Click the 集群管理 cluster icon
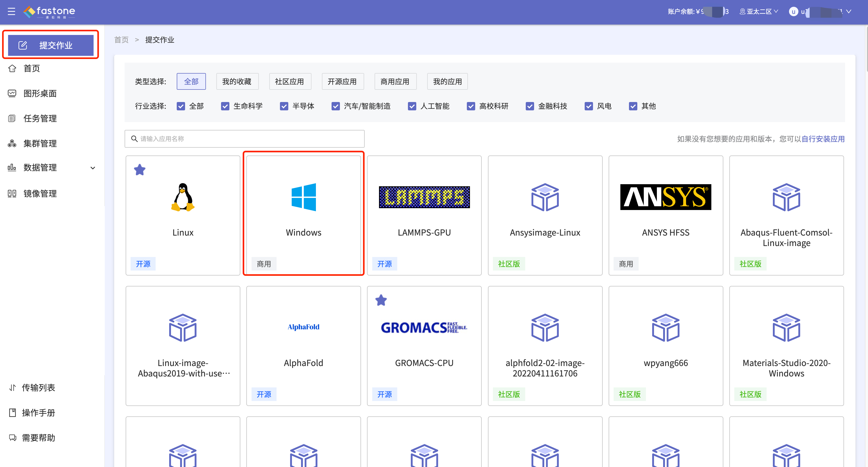 (12, 143)
